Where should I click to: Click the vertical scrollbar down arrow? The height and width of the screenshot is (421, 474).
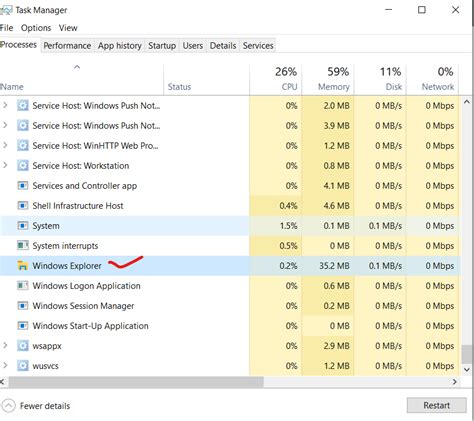pos(467,369)
